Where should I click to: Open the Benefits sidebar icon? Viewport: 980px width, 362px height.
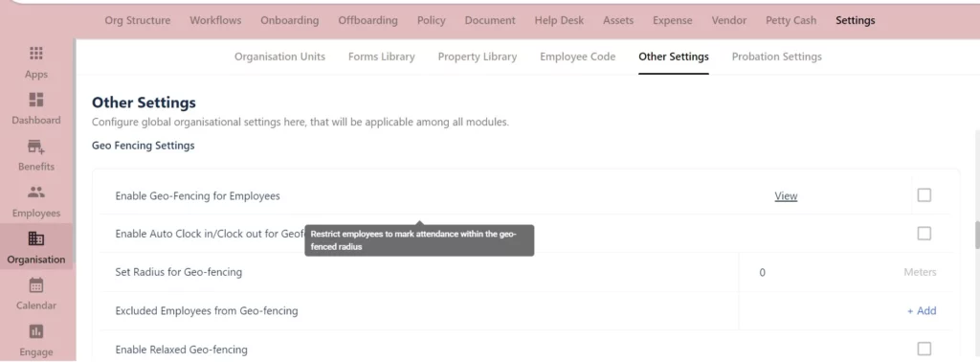click(36, 147)
